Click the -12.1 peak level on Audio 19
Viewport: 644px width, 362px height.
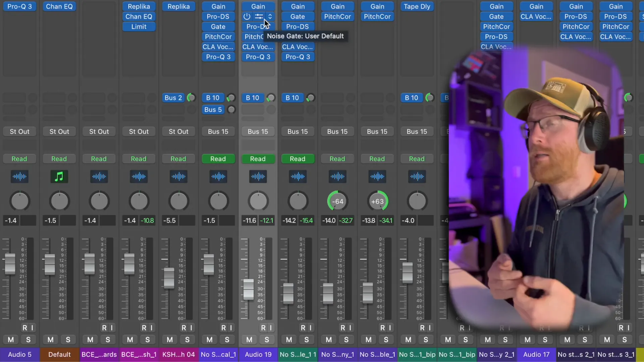(x=267, y=221)
